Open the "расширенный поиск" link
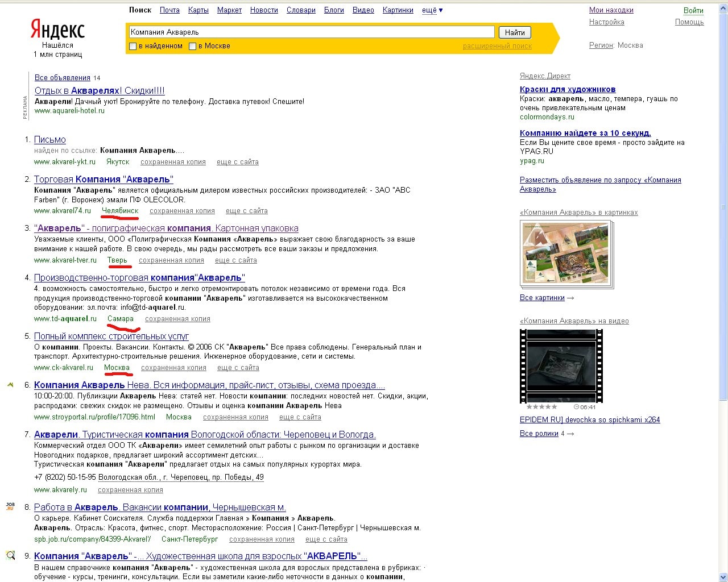 (x=497, y=46)
